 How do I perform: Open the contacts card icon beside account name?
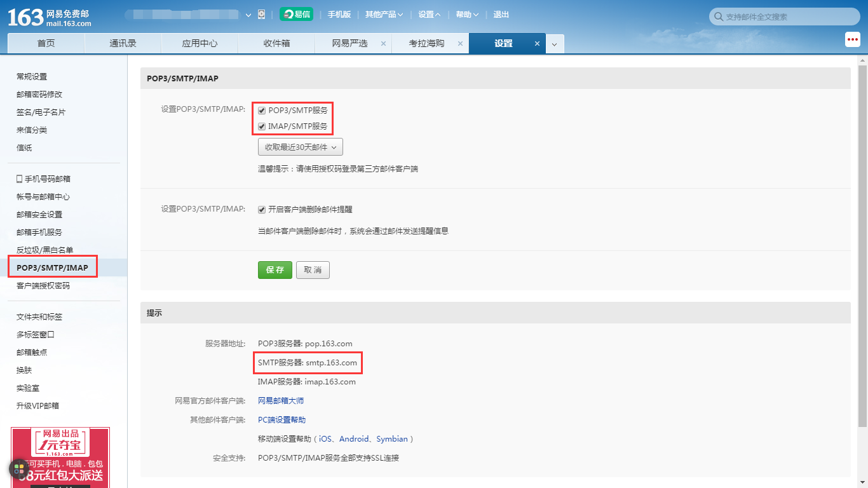point(261,15)
